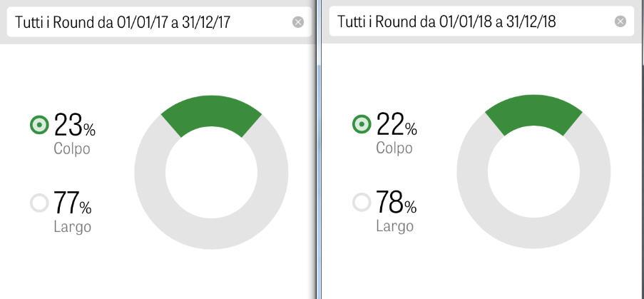Clear the 01/01/17 to 31/12/17 round filter
This screenshot has width=644, height=299.
tap(298, 22)
